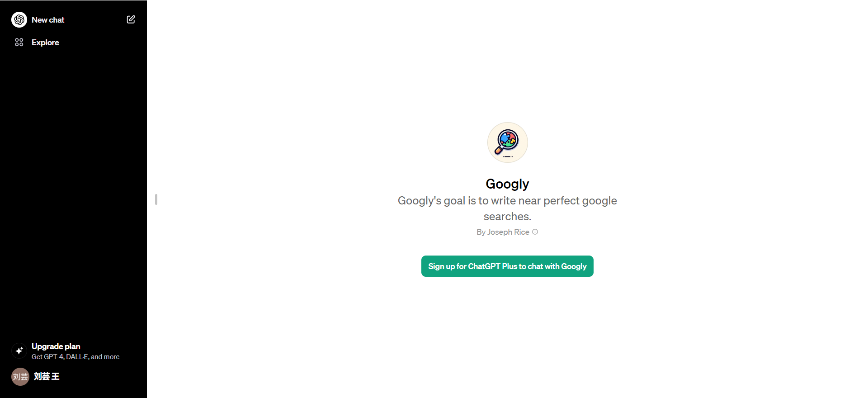Click the compose new chat pencil icon

131,19
